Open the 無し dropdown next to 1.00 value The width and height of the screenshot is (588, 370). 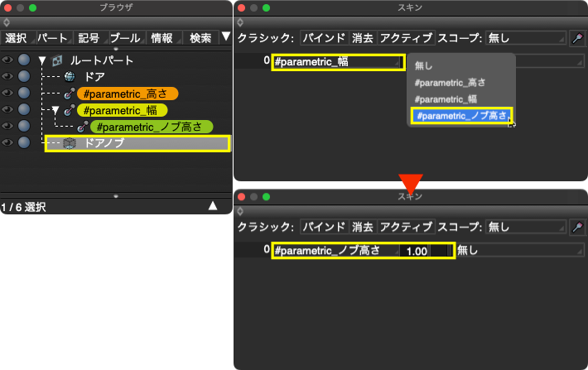(520, 251)
